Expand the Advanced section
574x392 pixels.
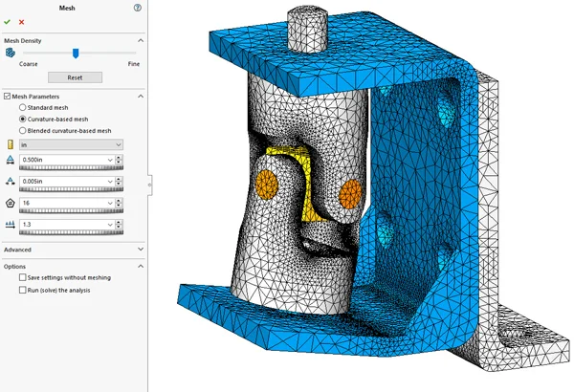pos(141,250)
